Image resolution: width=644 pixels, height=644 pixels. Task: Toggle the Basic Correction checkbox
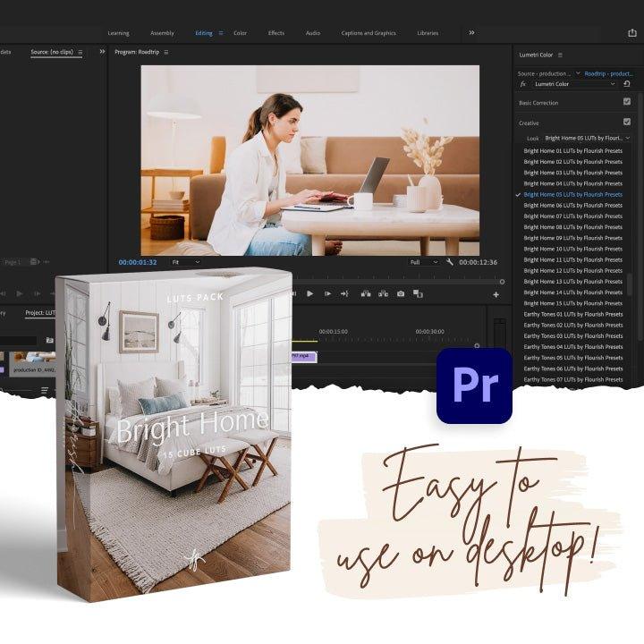coord(626,102)
